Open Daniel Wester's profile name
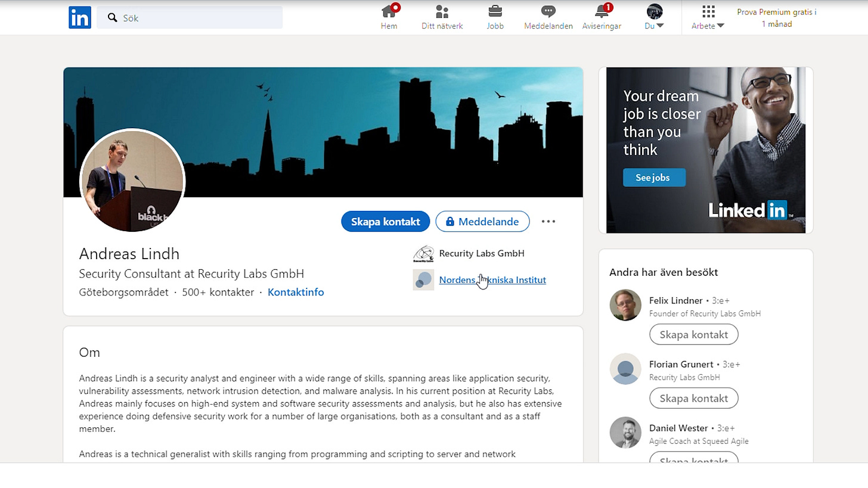This screenshot has height=488, width=868. (x=678, y=428)
